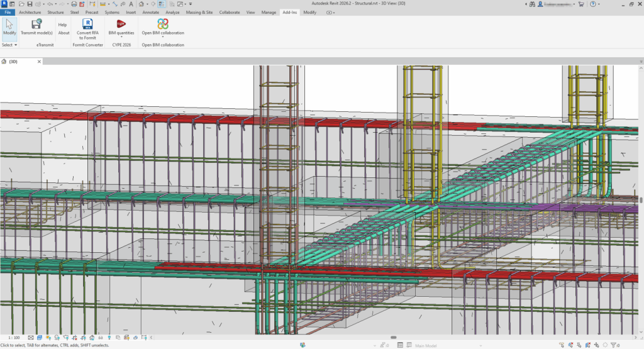The height and width of the screenshot is (349, 644).
Task: Click the Print icon in quick access toolbar
Action: tap(74, 4)
